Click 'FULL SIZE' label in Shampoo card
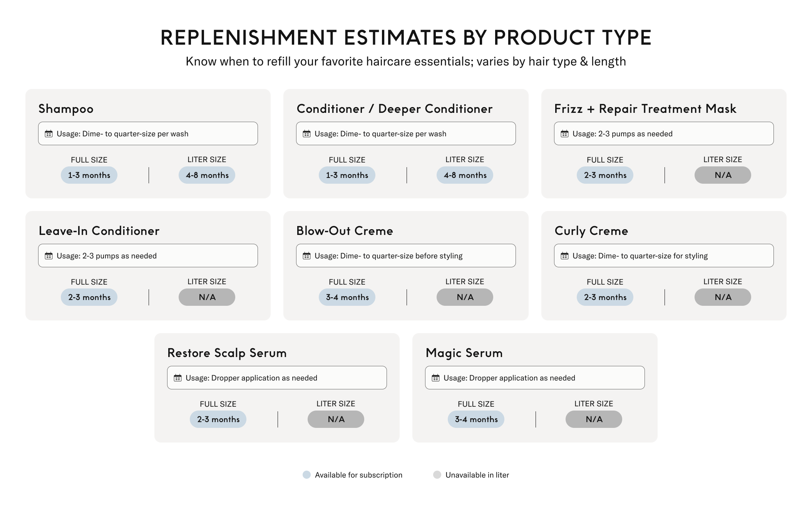This screenshot has width=812, height=508. (x=89, y=160)
